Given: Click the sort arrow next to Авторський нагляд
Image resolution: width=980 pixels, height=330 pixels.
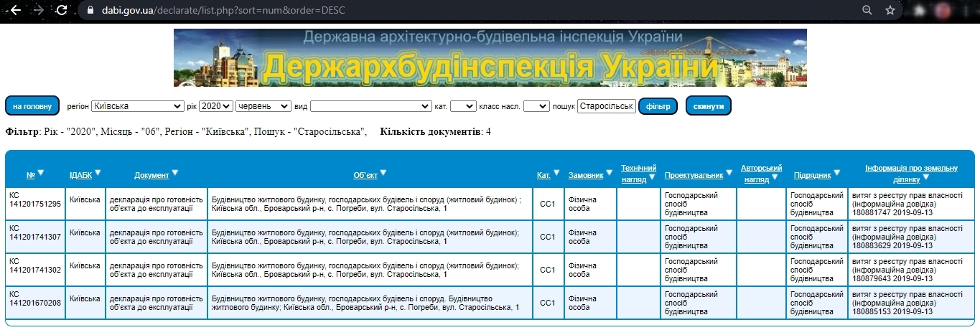Looking at the screenshot, I should (774, 177).
